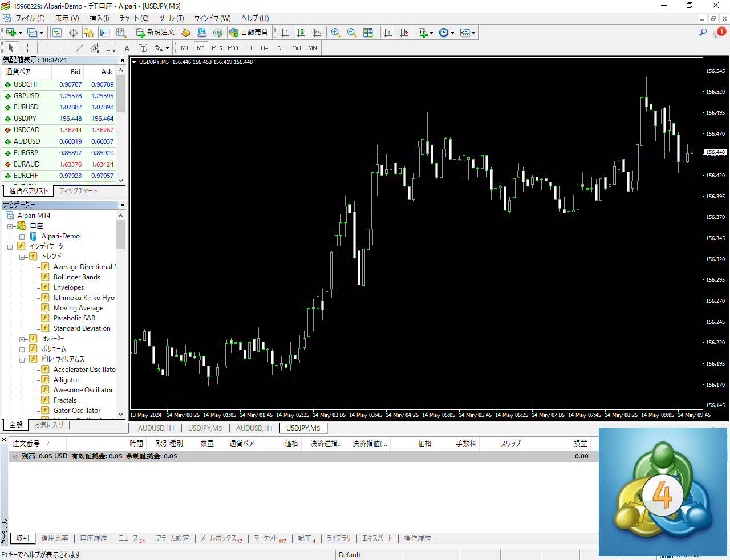Image resolution: width=730 pixels, height=560 pixels.
Task: Select Bollinger Bands in Navigator
Action: tap(77, 277)
